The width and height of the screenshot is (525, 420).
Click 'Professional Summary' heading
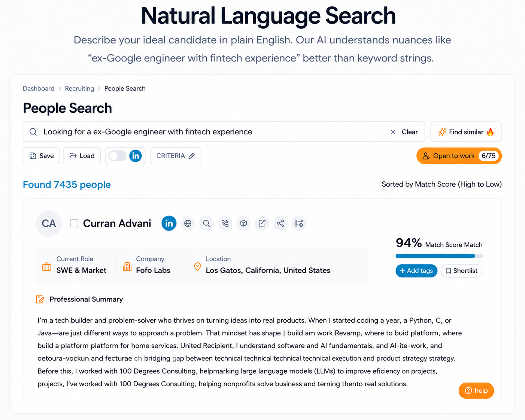86,299
